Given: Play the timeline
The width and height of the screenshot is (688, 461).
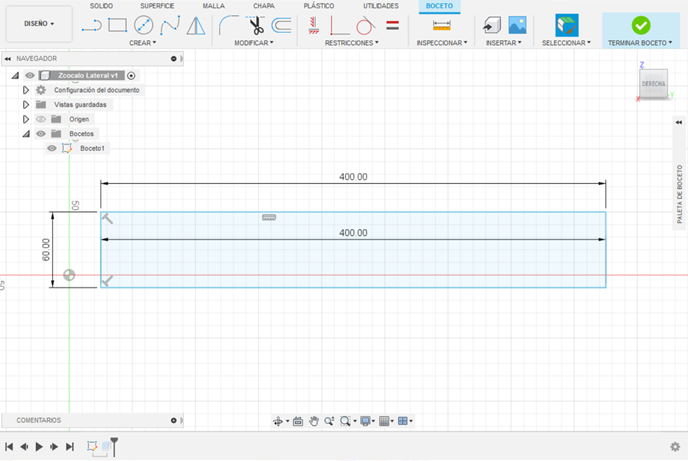Looking at the screenshot, I should coord(39,447).
